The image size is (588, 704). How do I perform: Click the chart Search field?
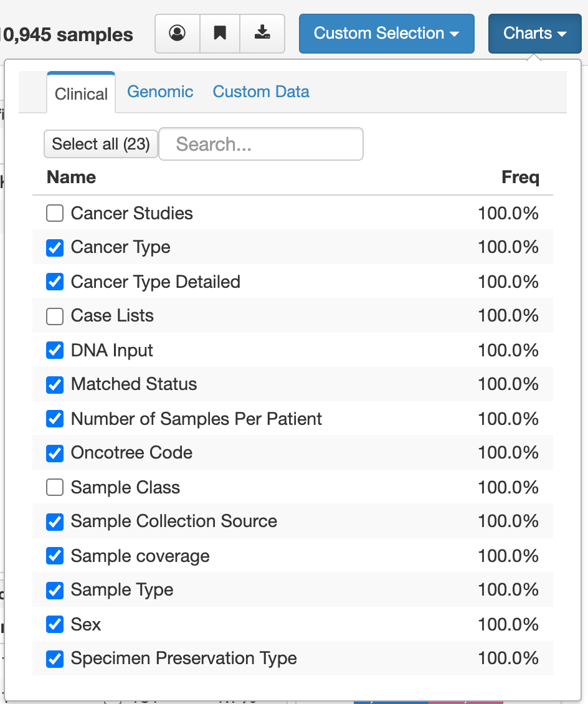tap(261, 144)
